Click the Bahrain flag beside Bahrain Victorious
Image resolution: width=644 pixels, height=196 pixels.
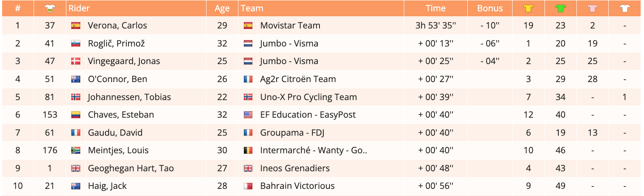click(x=248, y=186)
